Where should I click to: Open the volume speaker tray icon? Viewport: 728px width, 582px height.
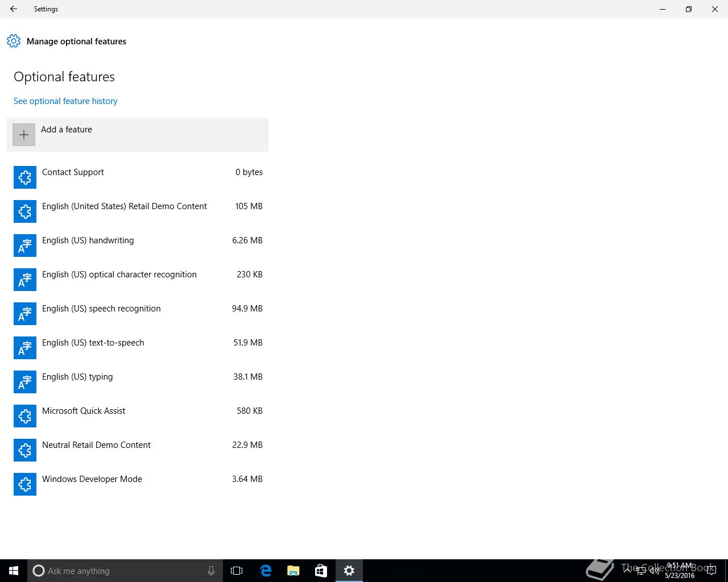tap(655, 570)
